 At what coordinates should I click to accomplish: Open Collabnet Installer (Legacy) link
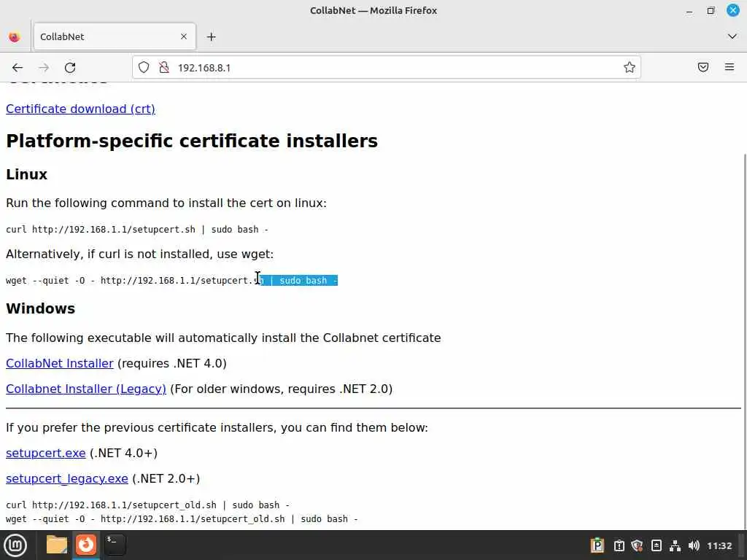86,389
